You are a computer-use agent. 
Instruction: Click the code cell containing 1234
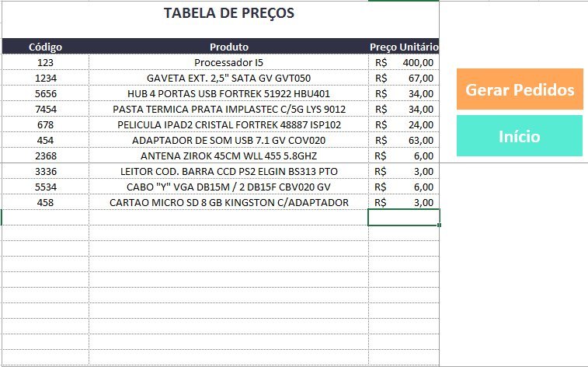point(45,78)
